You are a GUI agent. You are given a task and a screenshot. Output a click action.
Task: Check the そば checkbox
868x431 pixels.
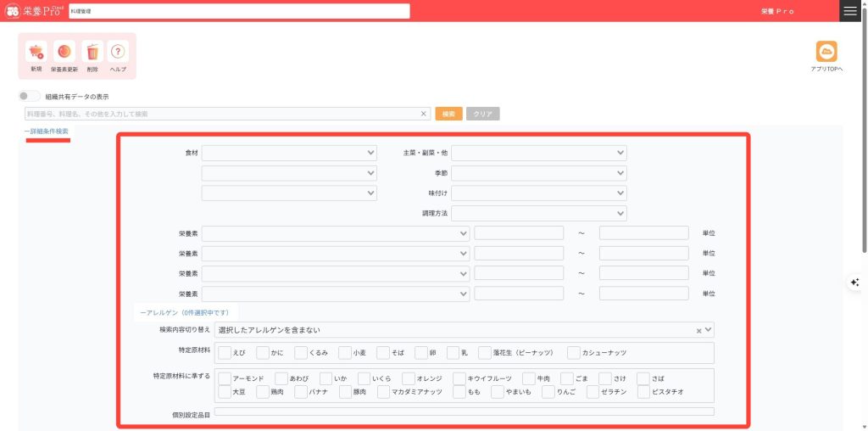(x=383, y=353)
